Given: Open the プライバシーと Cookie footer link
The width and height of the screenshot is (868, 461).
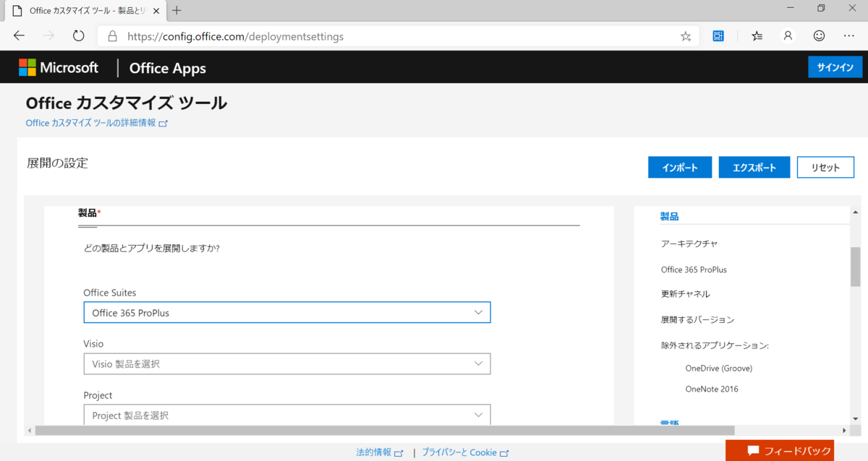Looking at the screenshot, I should pos(465,452).
